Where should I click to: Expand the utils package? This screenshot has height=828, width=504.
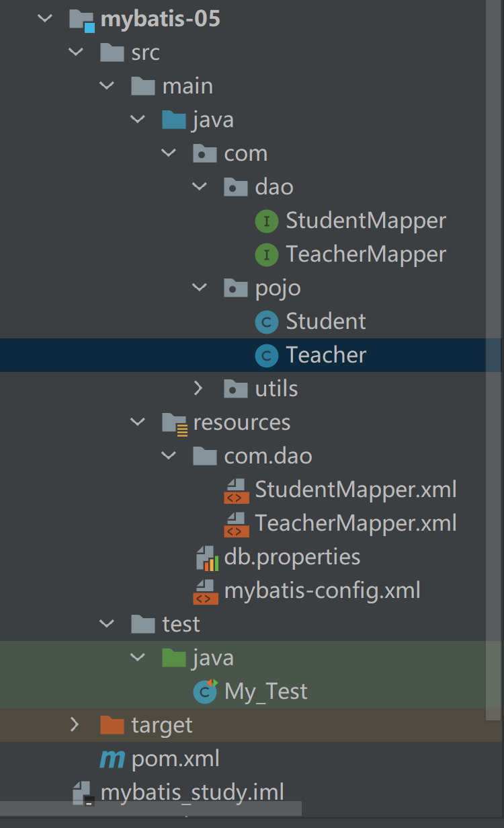pyautogui.click(x=198, y=389)
